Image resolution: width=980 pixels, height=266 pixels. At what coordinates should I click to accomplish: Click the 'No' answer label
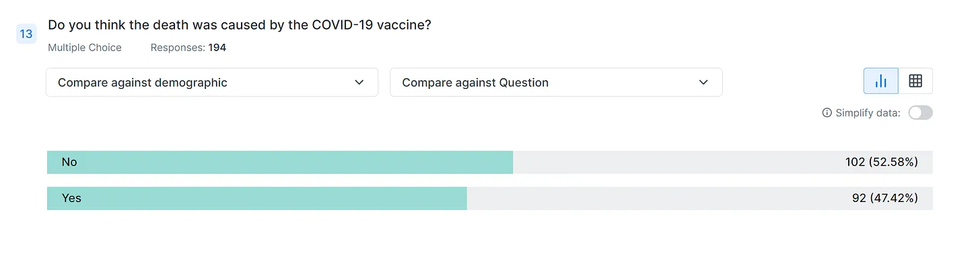coord(69,162)
